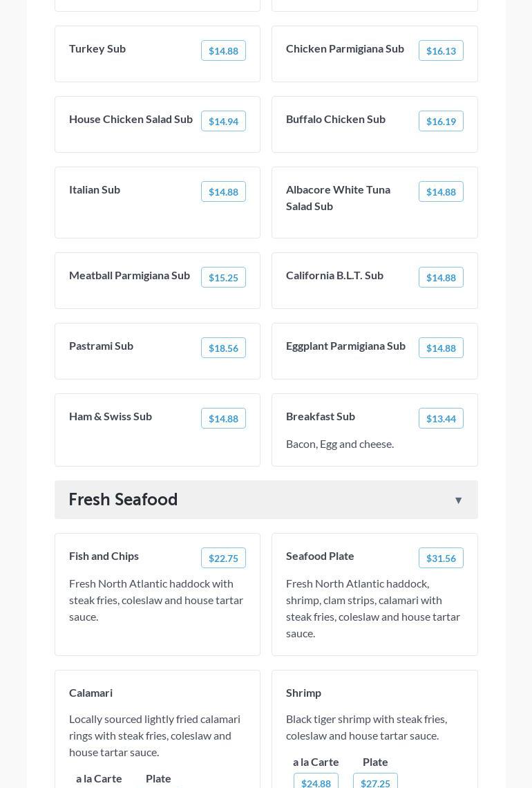
Task: Collapse the Fresh Seafood section arrow
Action: [x=458, y=500]
